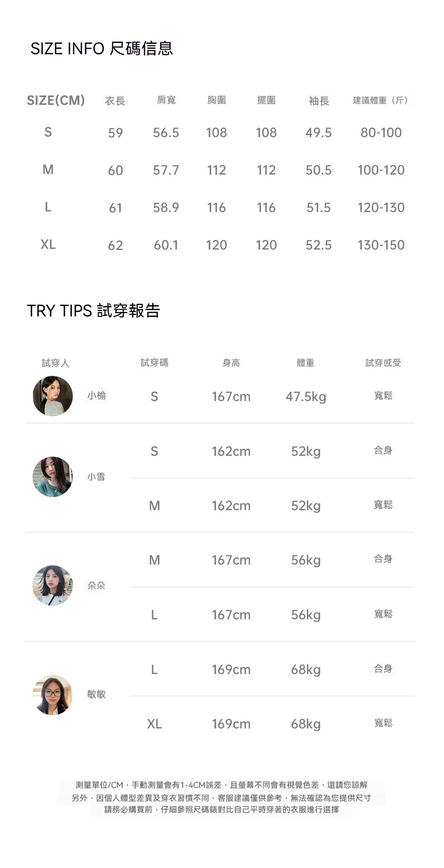Click the 小榆 name label
Image resolution: width=444 pixels, height=868 pixels.
(x=97, y=396)
